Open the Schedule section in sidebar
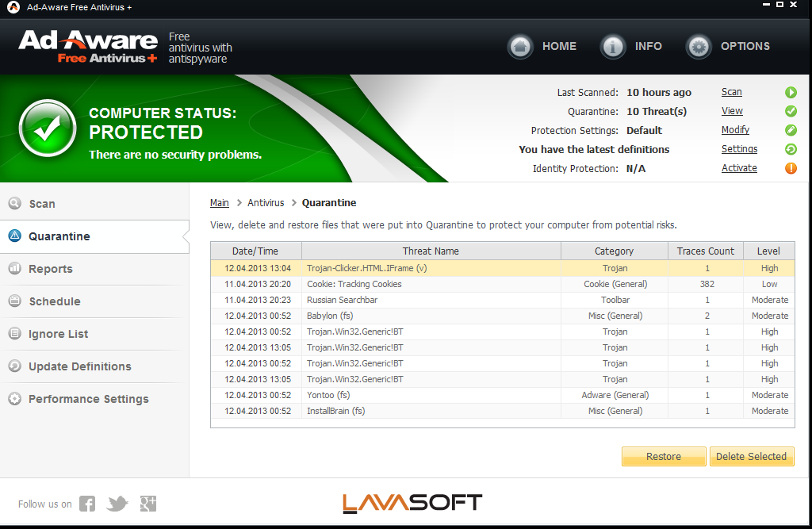The height and width of the screenshot is (529, 812). coord(94,301)
